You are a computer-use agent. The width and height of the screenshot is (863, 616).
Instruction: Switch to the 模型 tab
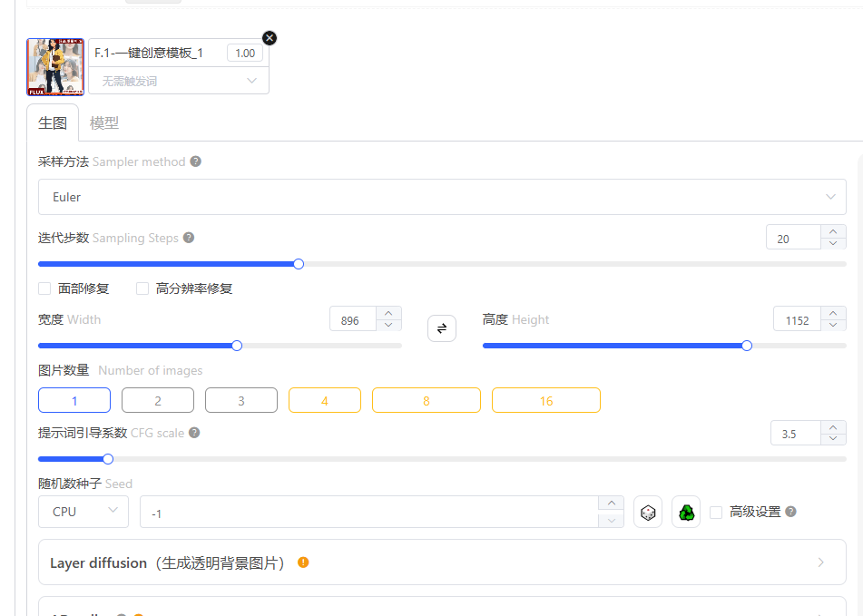[x=103, y=122]
